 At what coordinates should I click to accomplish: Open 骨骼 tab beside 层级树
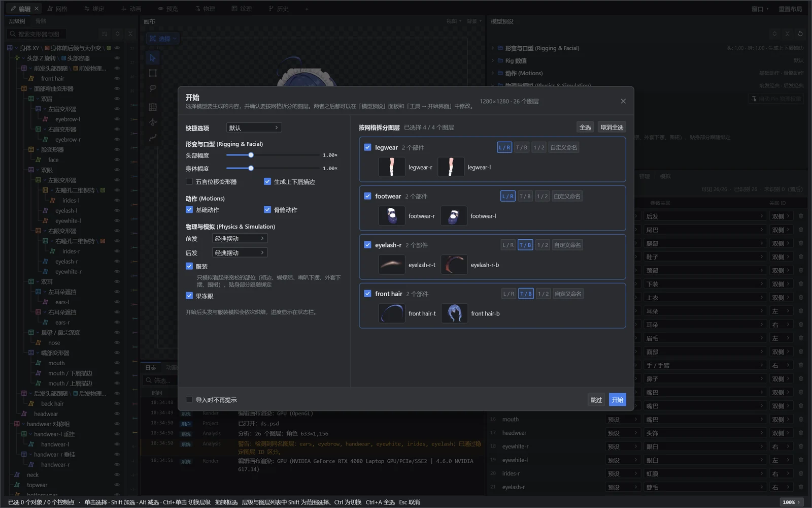tap(41, 21)
